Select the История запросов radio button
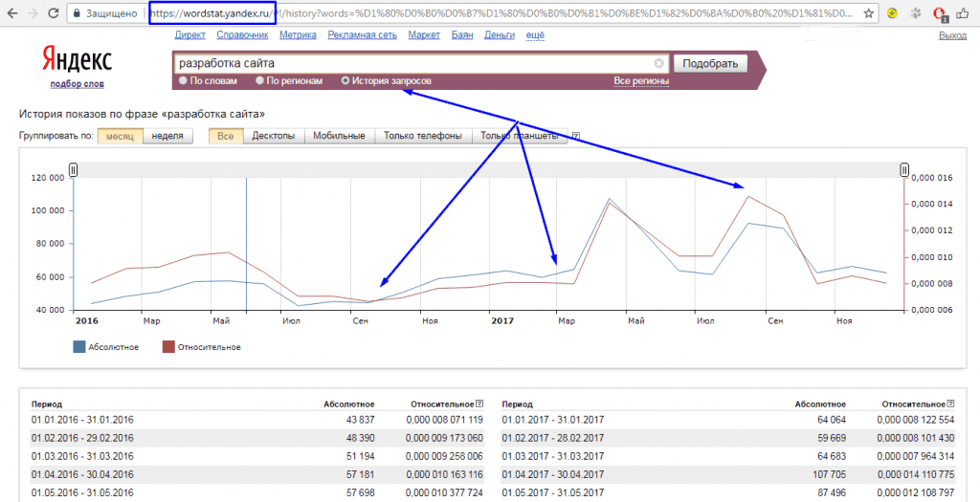Screen dimensions: 980x502 click(345, 80)
